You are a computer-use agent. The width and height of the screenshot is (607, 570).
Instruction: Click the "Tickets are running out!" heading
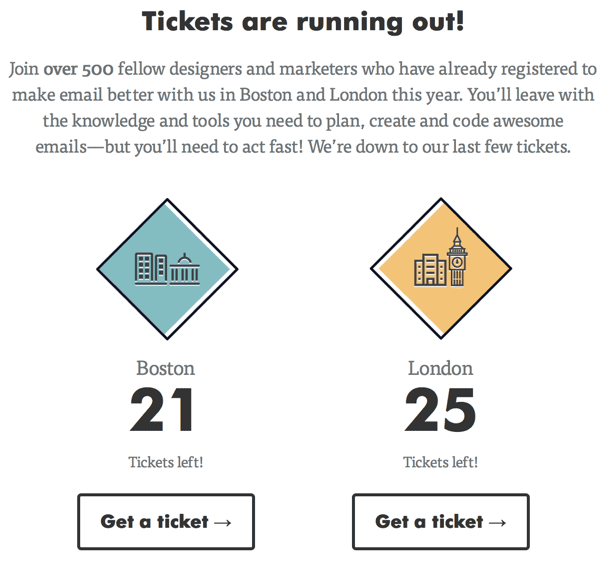(303, 21)
